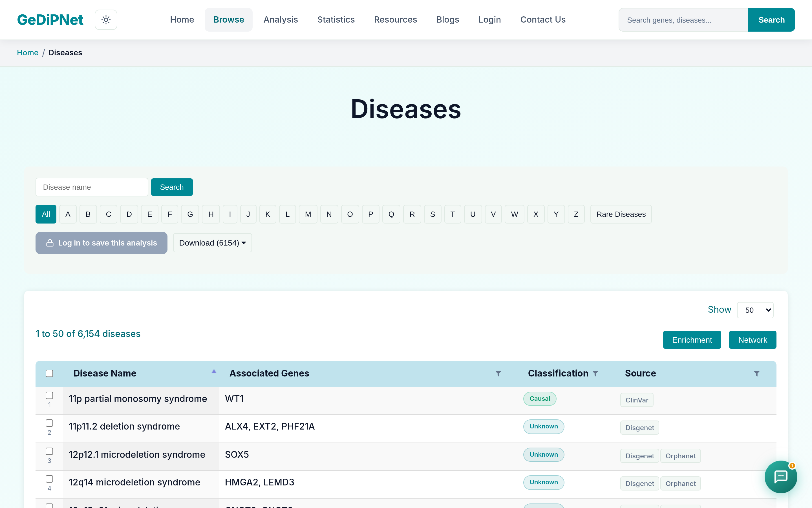Open the chat widget bubble icon
Viewport: 812px width, 508px height.
tap(780, 476)
